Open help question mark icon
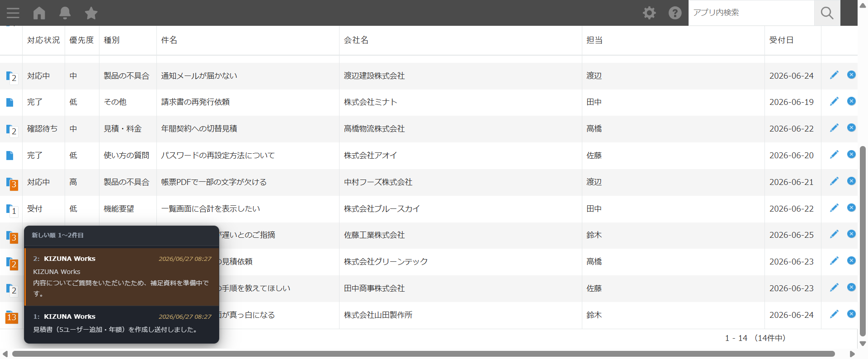Viewport: 868px width, 359px height. click(x=675, y=13)
